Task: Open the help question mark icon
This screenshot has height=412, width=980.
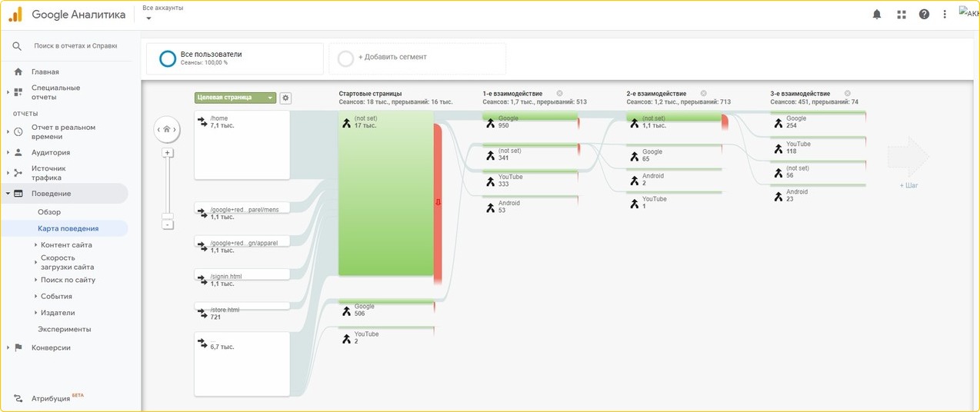Action: (x=924, y=15)
